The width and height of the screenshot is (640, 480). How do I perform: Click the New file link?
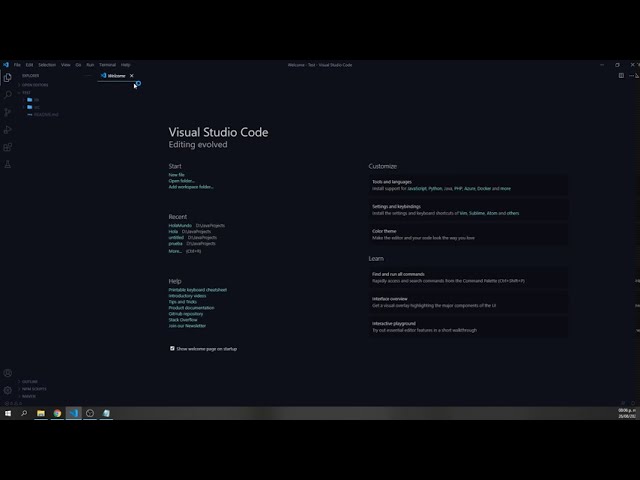click(176, 175)
